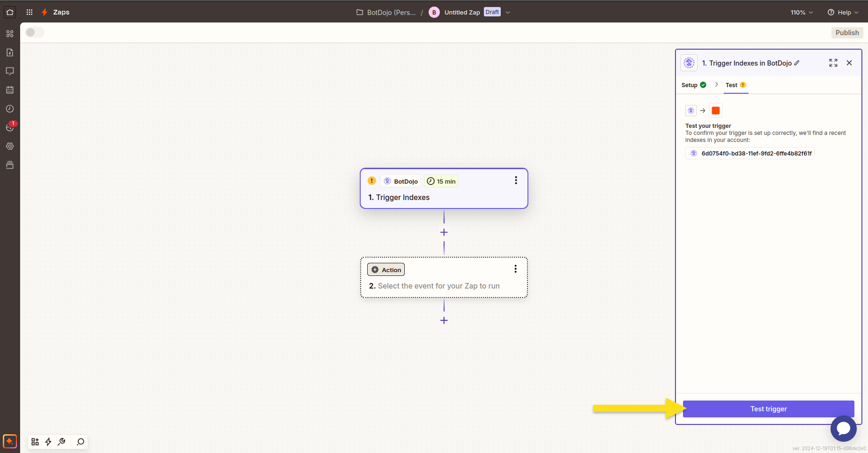This screenshot has height=453, width=868.
Task: Switch to the Setup tab
Action: [694, 85]
